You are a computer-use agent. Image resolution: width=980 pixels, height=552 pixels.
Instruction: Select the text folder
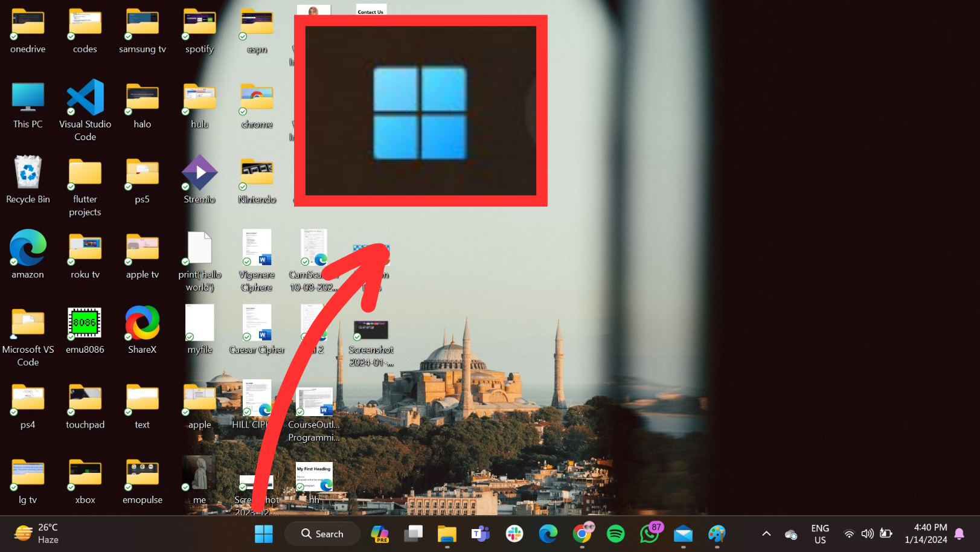[x=143, y=406]
